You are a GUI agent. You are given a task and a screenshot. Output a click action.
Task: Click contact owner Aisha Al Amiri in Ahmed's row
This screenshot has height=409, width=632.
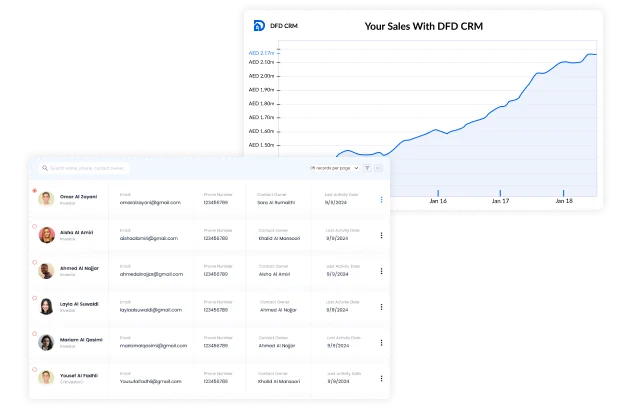coord(274,274)
